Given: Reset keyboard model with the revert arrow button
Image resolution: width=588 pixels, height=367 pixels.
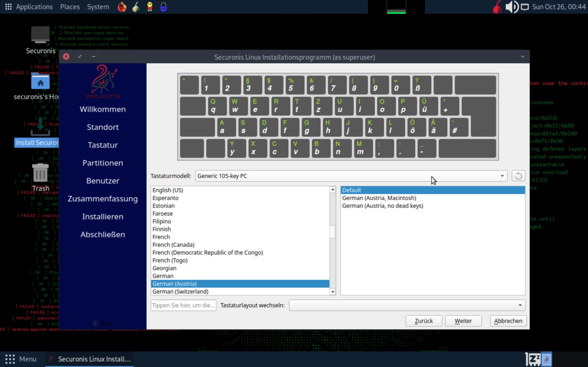Looking at the screenshot, I should pyautogui.click(x=518, y=176).
